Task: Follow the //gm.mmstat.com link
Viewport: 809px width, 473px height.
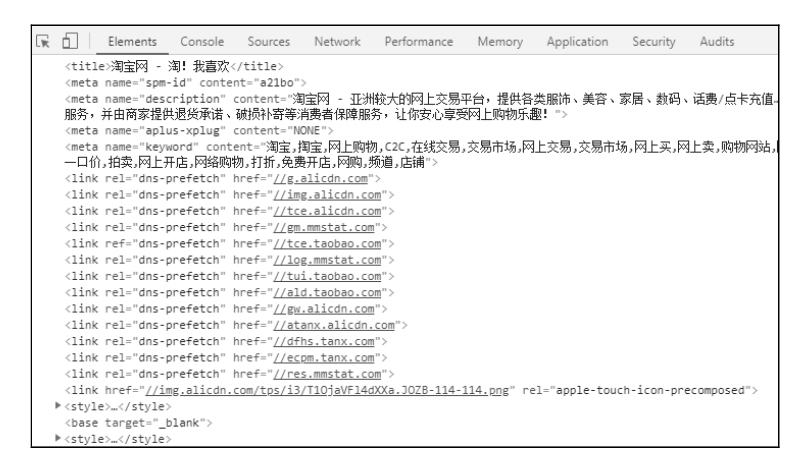Action: tap(323, 227)
